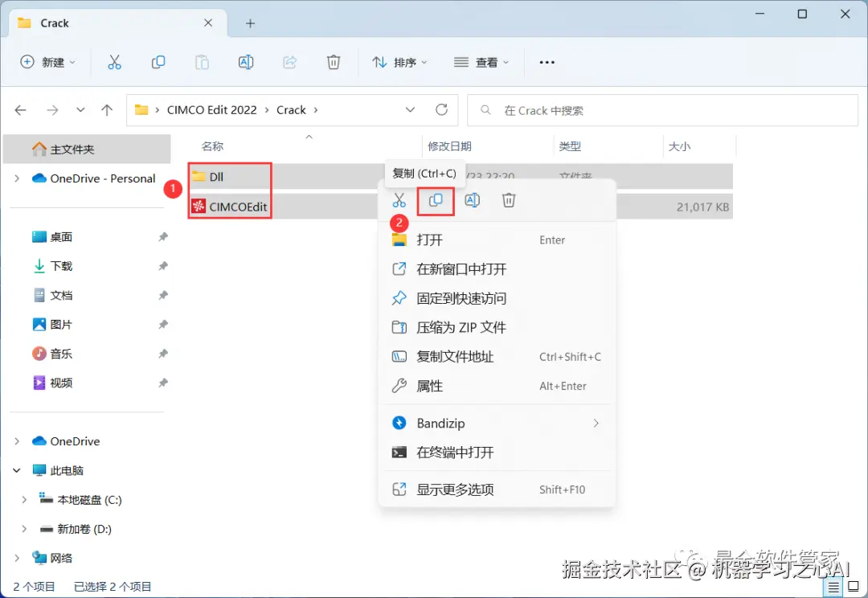Click the toolbar Paste icon

pyautogui.click(x=202, y=62)
